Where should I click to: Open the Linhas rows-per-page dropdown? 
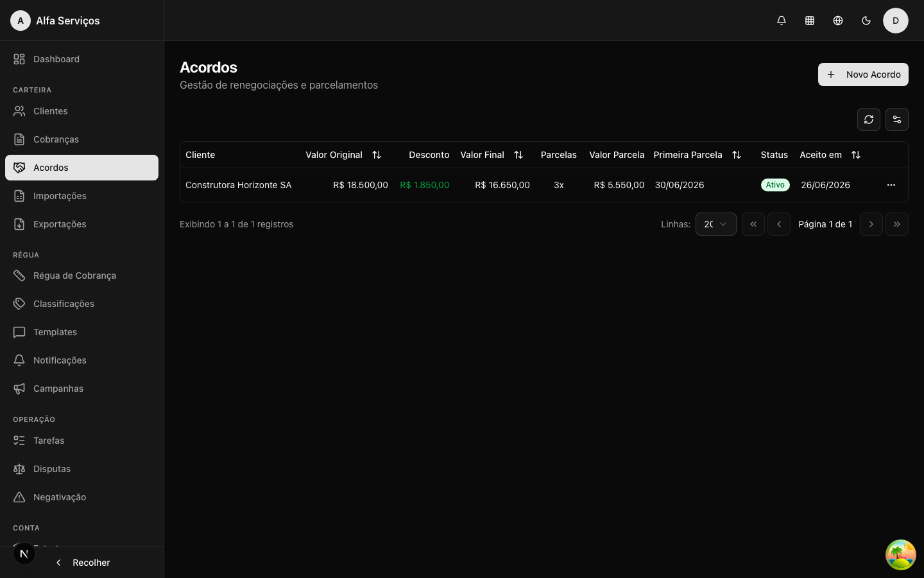tap(716, 224)
